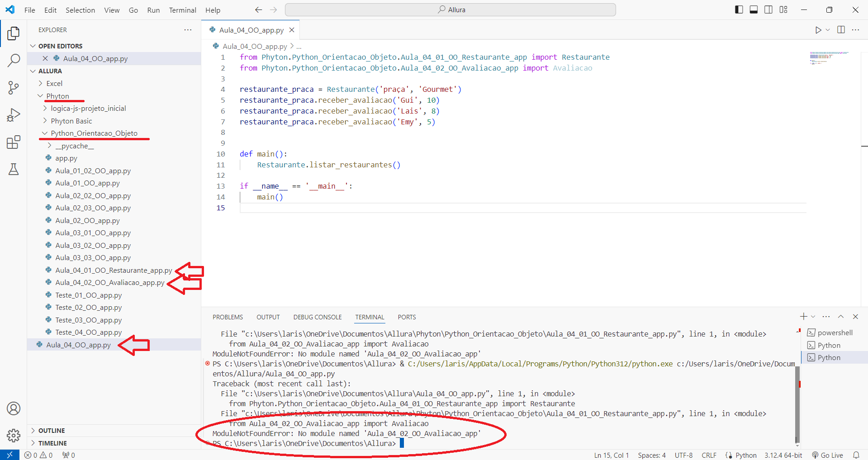Close the terminal panel
The image size is (868, 460).
click(855, 317)
